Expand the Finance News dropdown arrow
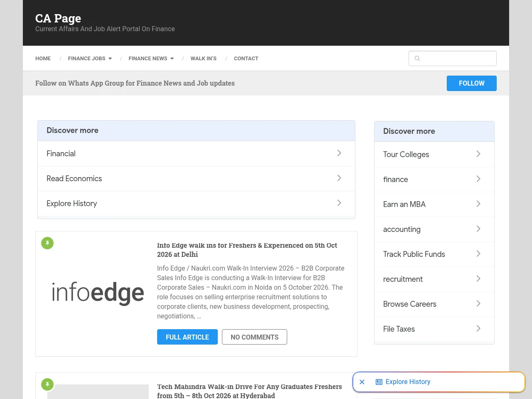 click(172, 59)
